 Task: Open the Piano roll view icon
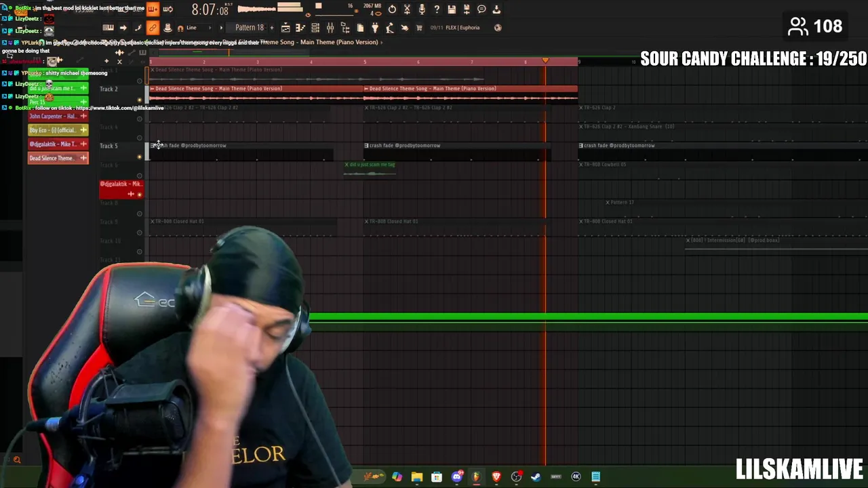point(300,28)
